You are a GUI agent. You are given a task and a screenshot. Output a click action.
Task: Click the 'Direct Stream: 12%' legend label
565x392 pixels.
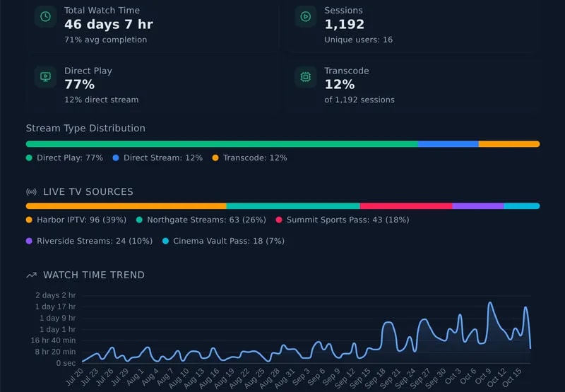[163, 158]
